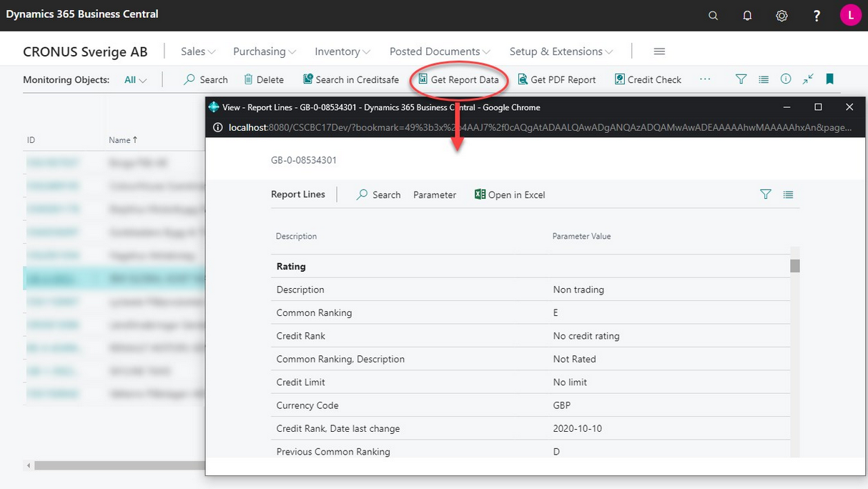868x489 pixels.
Task: Click the collapse arrows icon in toolbar
Action: pos(808,79)
